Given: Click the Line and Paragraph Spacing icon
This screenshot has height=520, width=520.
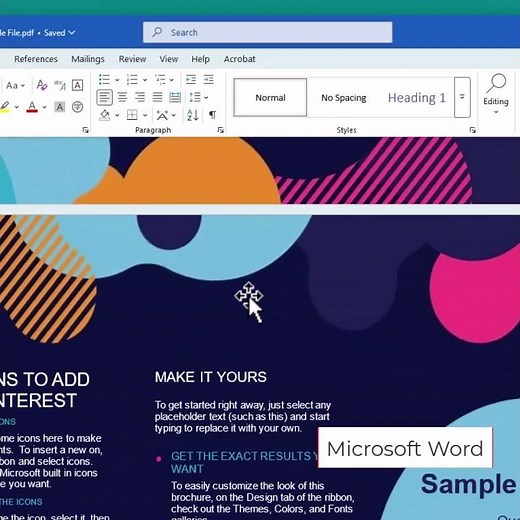Looking at the screenshot, I should click(x=195, y=97).
